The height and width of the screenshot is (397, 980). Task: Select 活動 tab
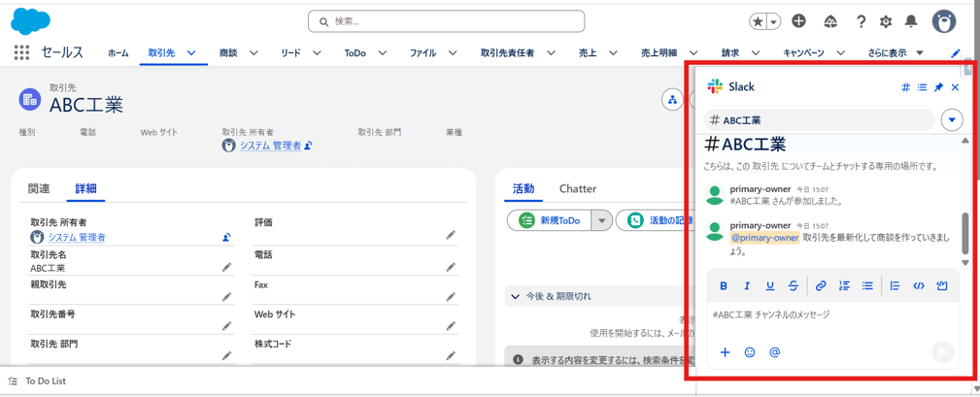pyautogui.click(x=524, y=188)
